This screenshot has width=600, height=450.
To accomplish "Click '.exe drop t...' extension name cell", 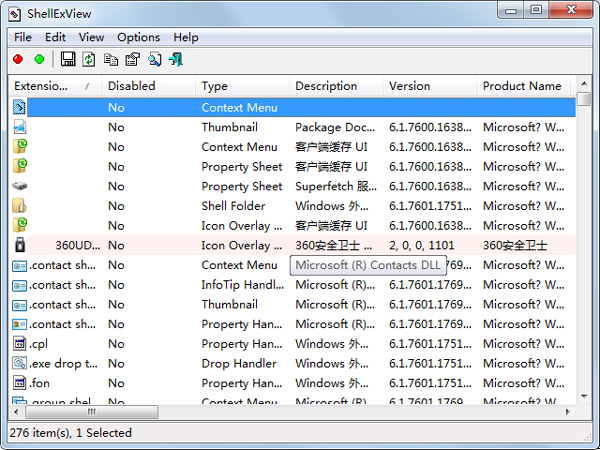I will click(x=63, y=364).
